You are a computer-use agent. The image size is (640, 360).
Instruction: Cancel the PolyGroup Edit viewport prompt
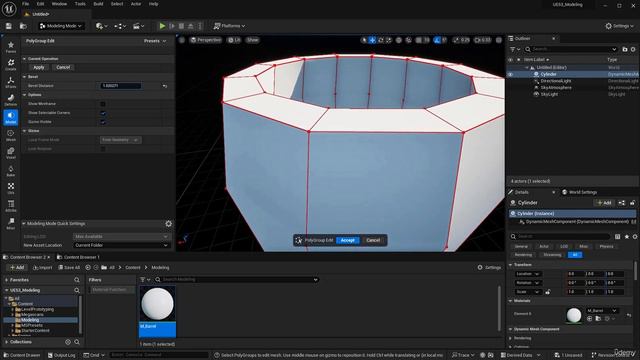pos(373,240)
